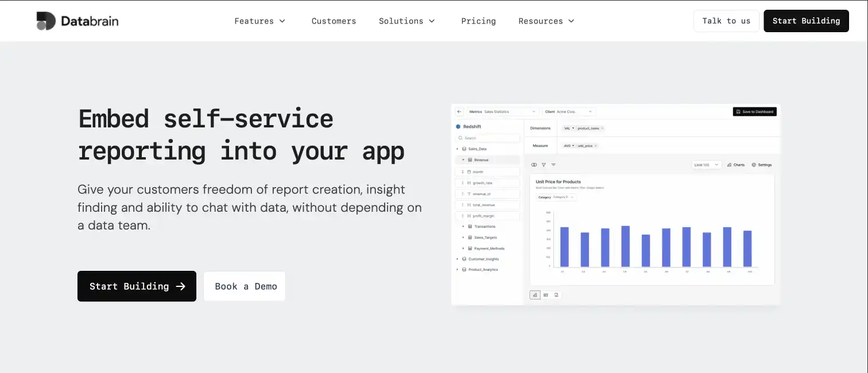Expand the Payment_Methods table
868x373 pixels.
pyautogui.click(x=463, y=248)
